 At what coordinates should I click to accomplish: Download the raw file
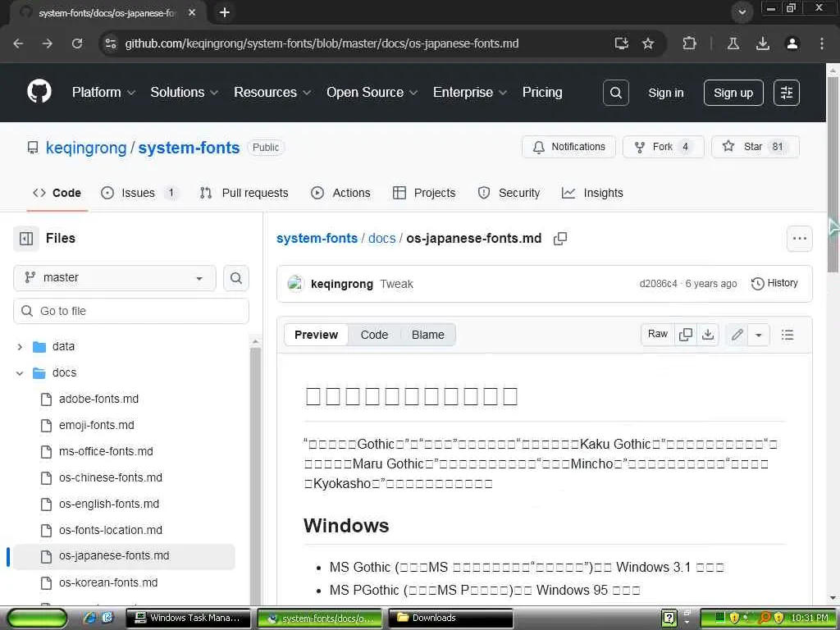708,335
